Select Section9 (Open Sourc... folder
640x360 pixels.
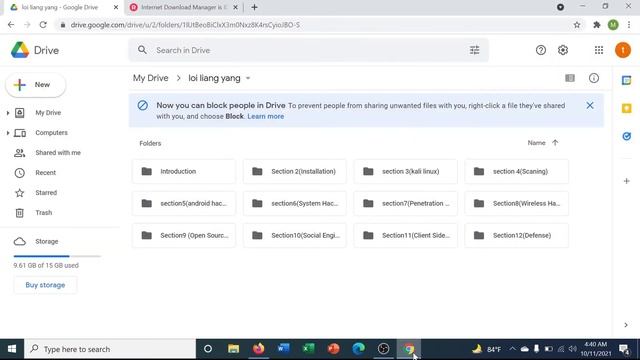point(184,236)
